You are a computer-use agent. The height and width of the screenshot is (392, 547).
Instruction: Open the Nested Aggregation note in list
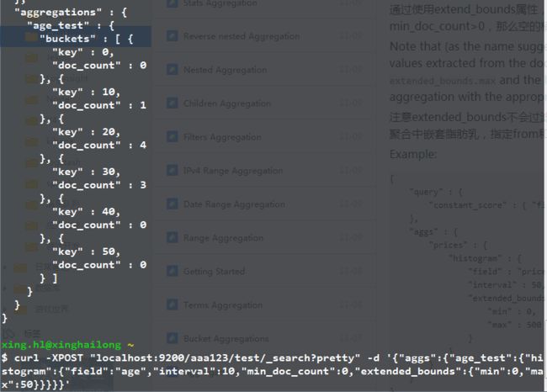[225, 70]
